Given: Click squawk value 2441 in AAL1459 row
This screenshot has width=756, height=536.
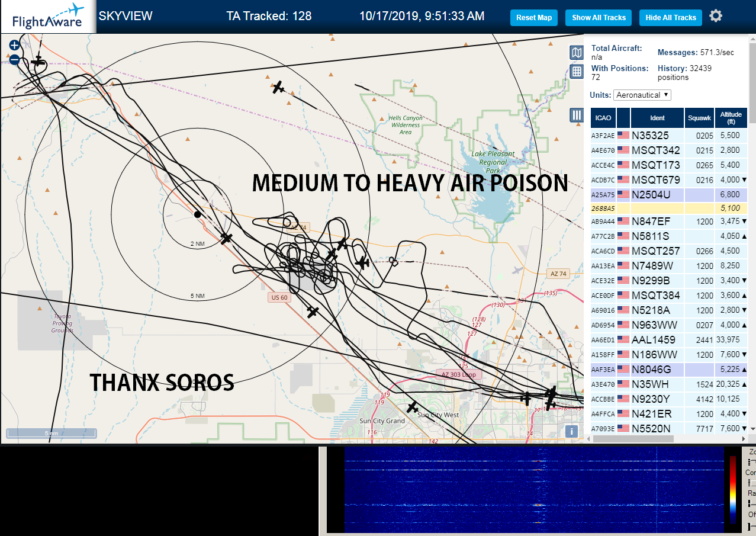Looking at the screenshot, I should 699,339.
